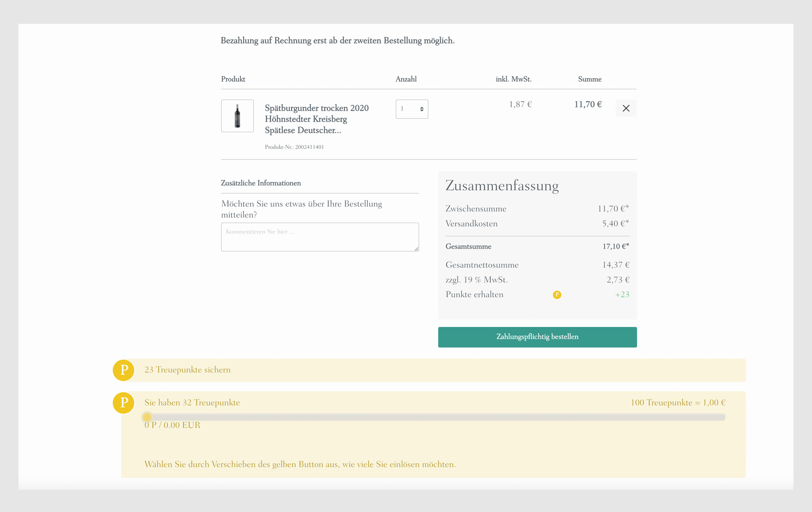Click the Versandkosten shipping cost row

tap(537, 224)
